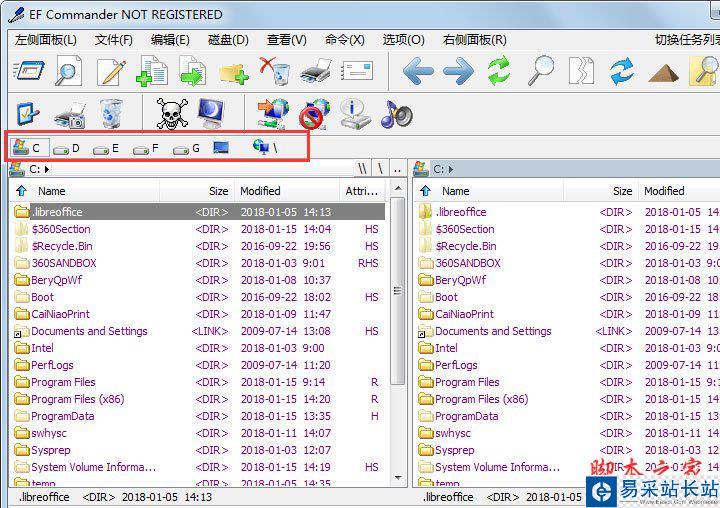
Task: Click the move files icon with green arrow
Action: click(x=193, y=71)
